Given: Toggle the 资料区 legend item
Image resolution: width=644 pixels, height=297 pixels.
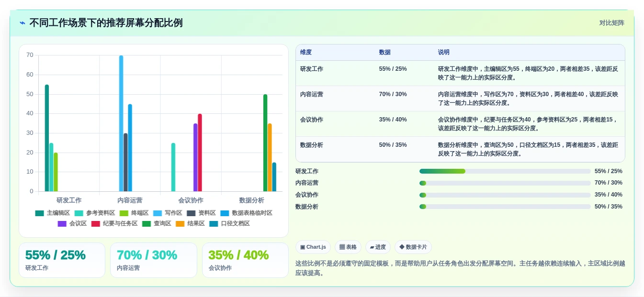Looking at the screenshot, I should [201, 213].
